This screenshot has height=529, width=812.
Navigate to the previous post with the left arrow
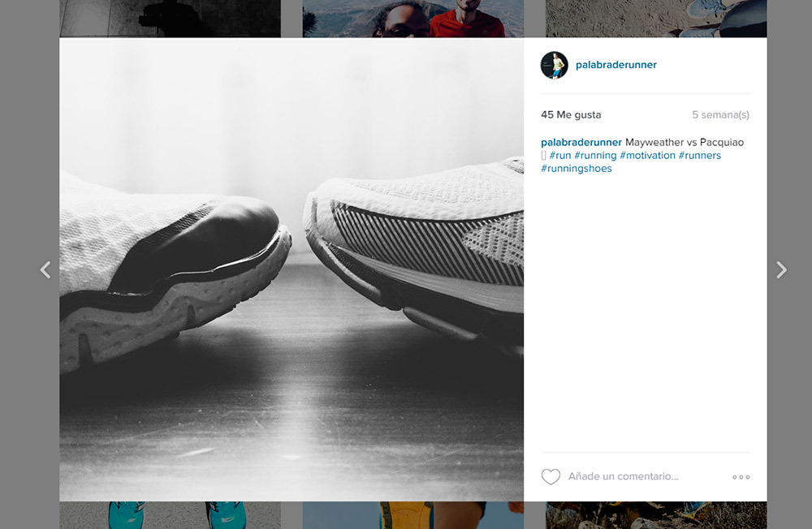pyautogui.click(x=45, y=269)
